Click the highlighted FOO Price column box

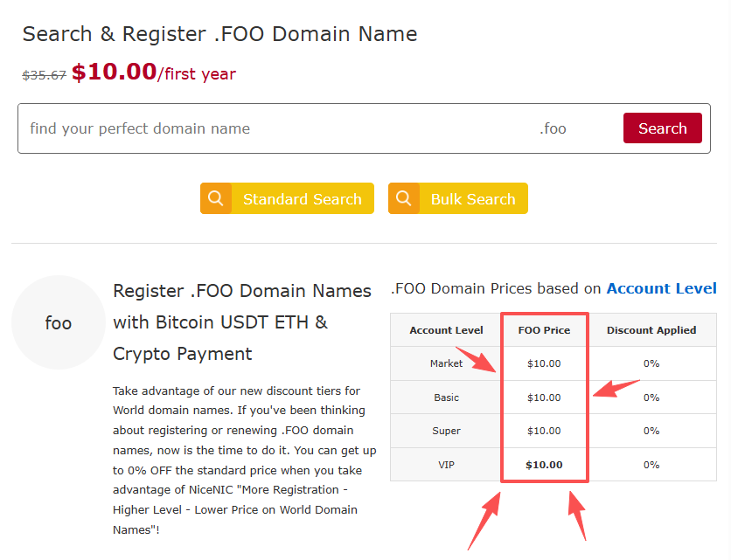544,397
